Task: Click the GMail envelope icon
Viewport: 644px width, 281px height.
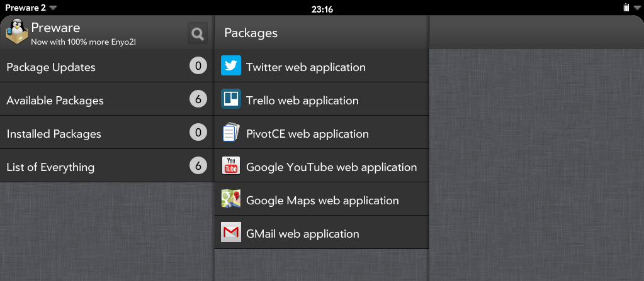Action: point(231,233)
